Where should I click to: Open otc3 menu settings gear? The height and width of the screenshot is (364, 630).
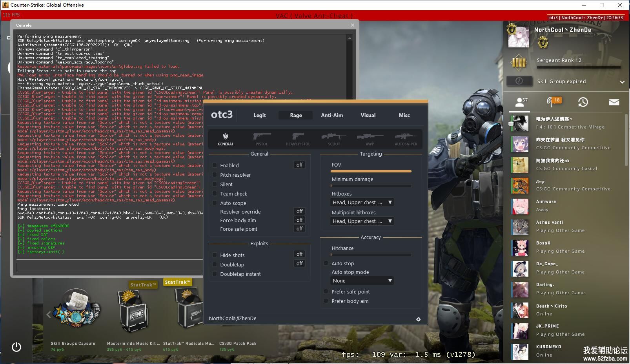pyautogui.click(x=418, y=319)
